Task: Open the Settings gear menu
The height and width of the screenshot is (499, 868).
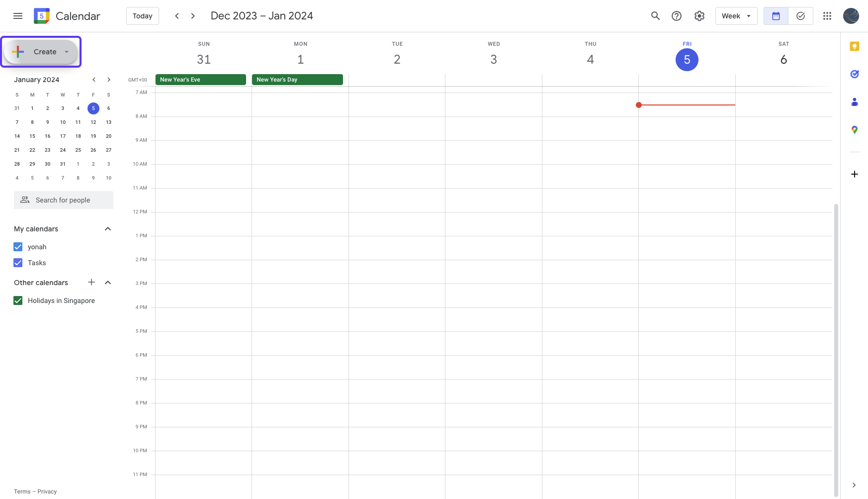Action: [x=699, y=16]
